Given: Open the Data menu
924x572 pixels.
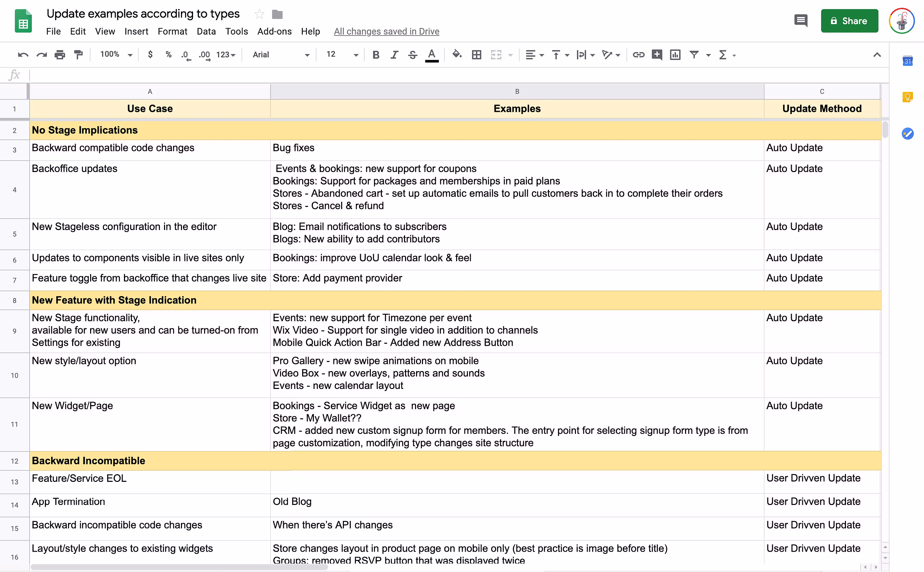Looking at the screenshot, I should point(206,31).
